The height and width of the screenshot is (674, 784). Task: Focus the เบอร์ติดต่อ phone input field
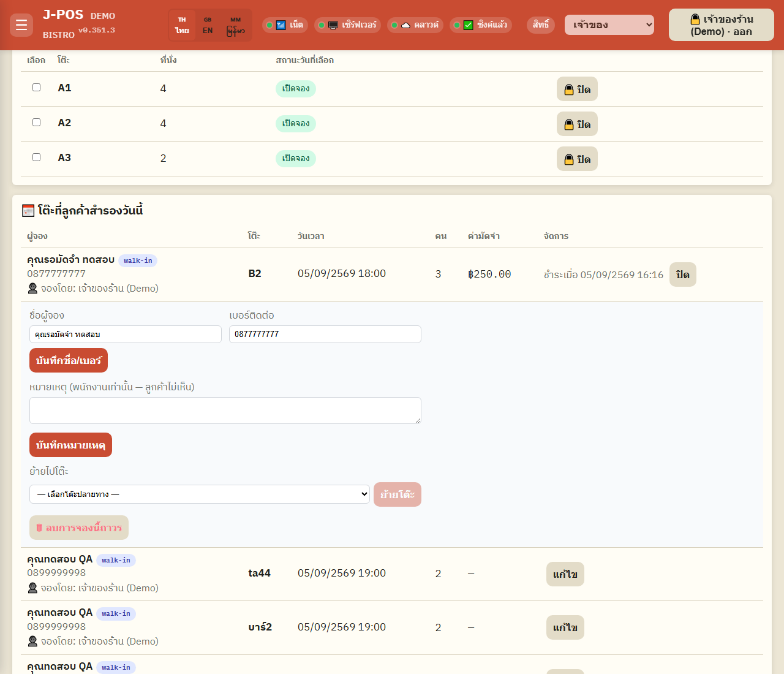point(325,335)
